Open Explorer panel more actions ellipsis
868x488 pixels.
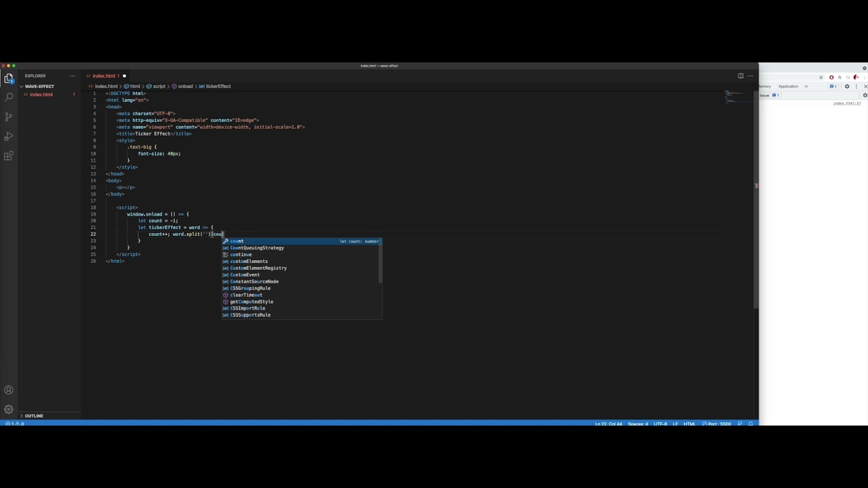pyautogui.click(x=73, y=76)
